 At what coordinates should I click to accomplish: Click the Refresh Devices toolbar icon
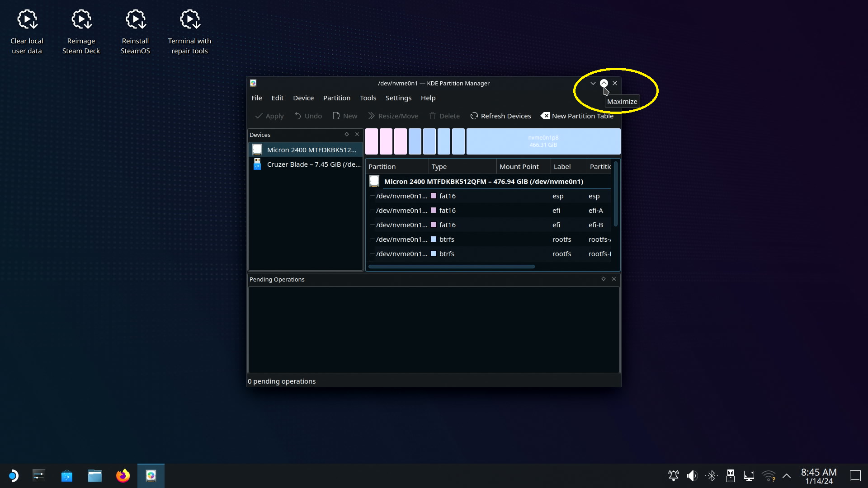click(x=474, y=116)
